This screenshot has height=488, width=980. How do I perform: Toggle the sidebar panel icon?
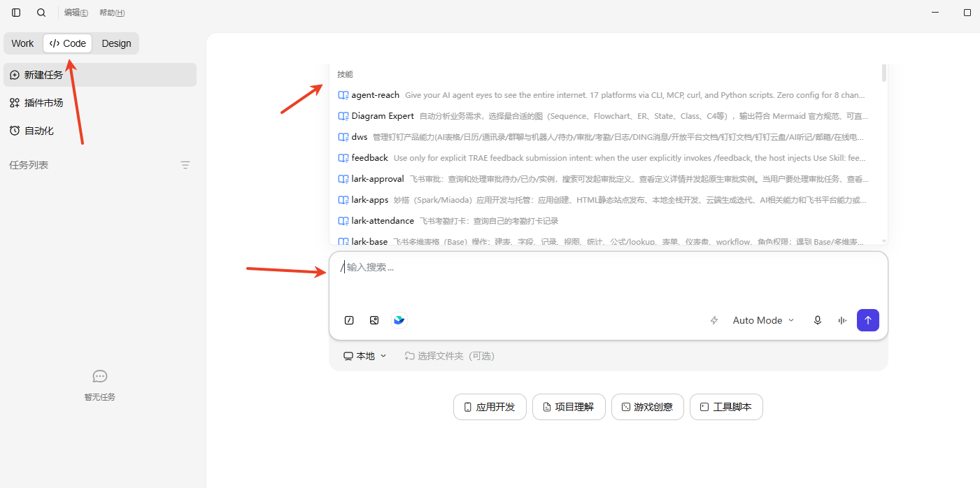[x=16, y=13]
